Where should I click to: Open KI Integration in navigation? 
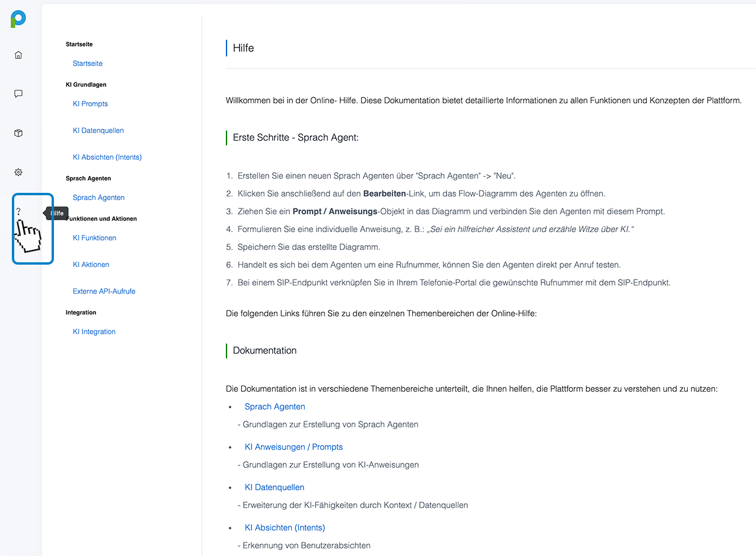pyautogui.click(x=94, y=332)
